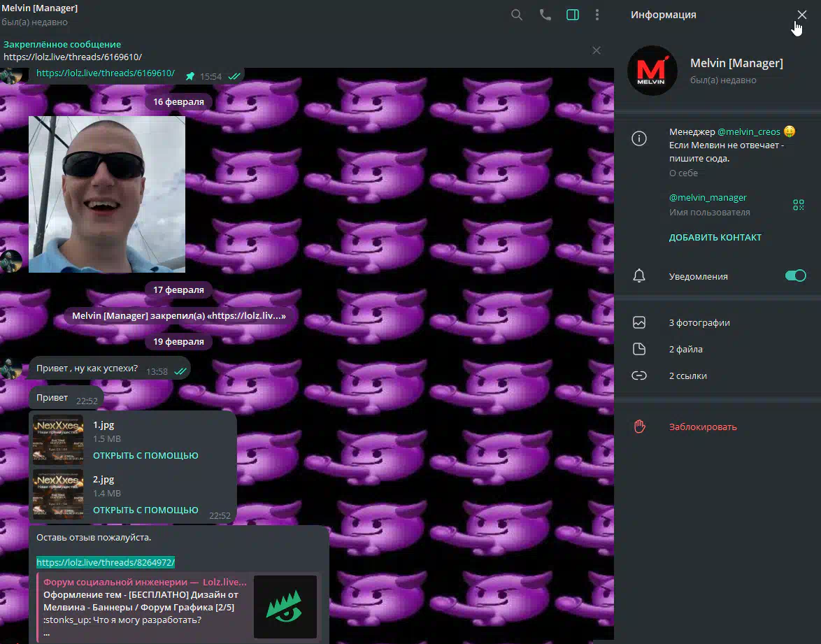The image size is (821, 644).
Task: Click ОТКРЫТЬ С ПОМОЩЬЮ for 1.jpg
Action: coord(145,455)
